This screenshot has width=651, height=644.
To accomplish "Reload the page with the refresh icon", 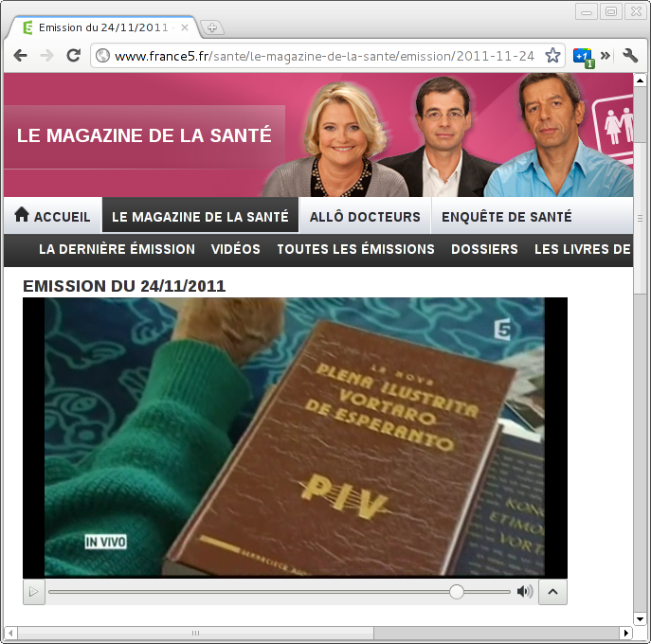I will point(73,56).
